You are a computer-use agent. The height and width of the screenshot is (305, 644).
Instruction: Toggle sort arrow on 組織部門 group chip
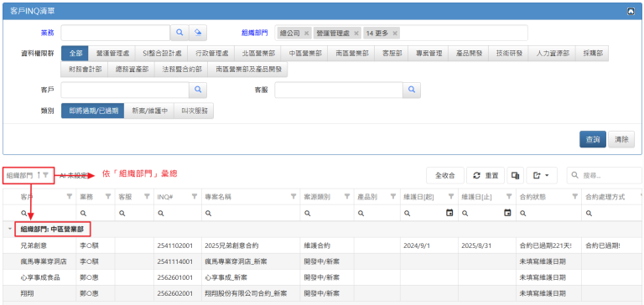[x=39, y=175]
